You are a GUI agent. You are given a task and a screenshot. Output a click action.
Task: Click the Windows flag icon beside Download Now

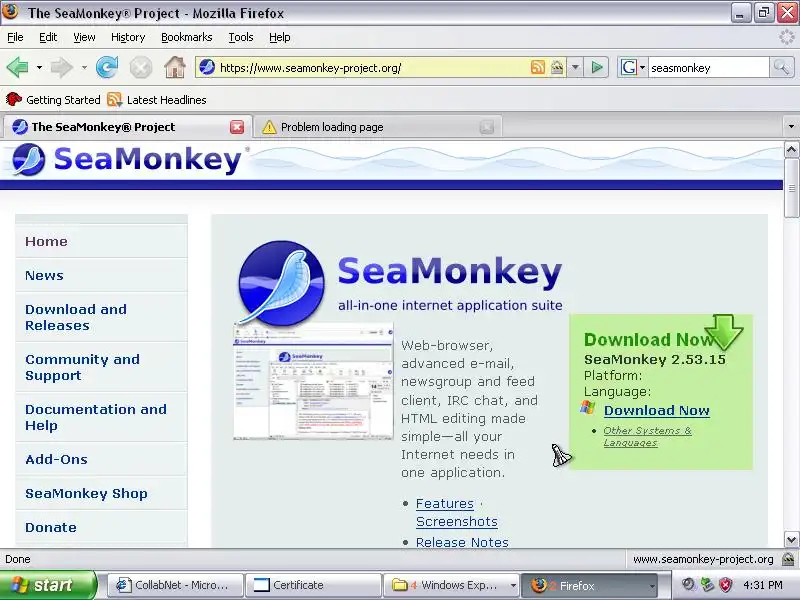click(588, 408)
